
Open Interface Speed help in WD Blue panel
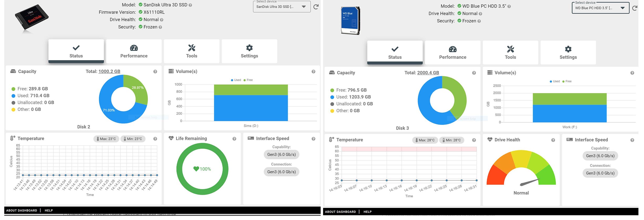point(632,140)
